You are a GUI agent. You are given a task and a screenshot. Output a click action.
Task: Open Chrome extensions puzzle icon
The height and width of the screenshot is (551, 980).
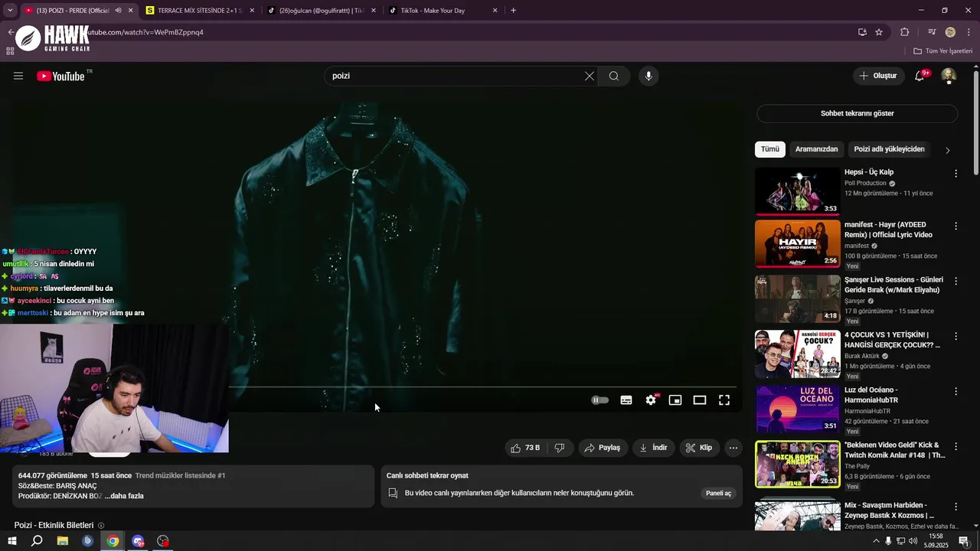tap(904, 32)
